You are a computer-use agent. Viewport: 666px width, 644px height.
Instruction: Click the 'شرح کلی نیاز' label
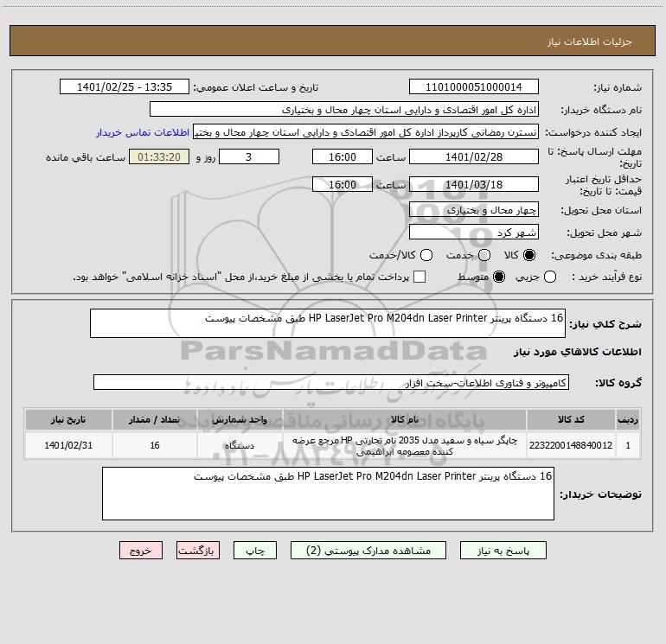pyautogui.click(x=605, y=324)
